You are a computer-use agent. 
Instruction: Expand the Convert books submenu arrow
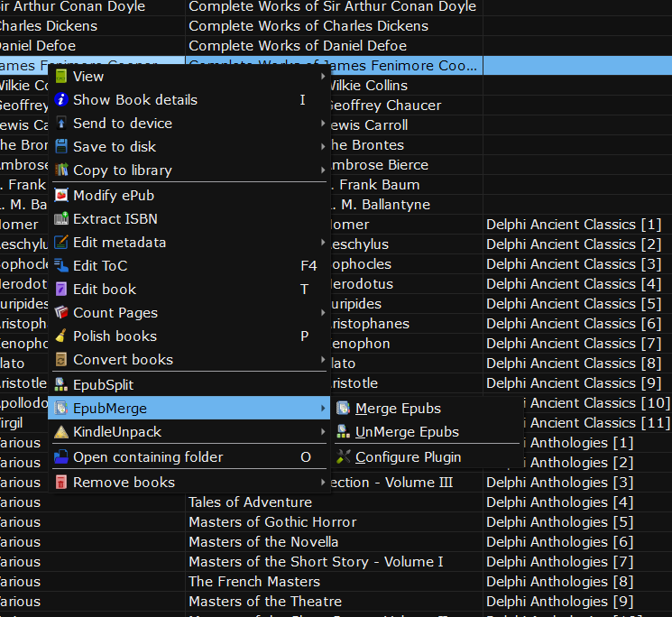(323, 360)
